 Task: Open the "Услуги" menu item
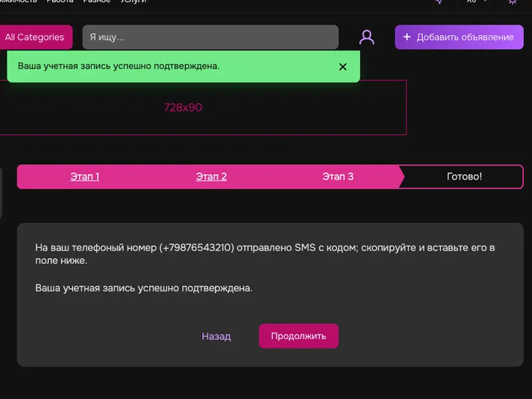click(133, 1)
